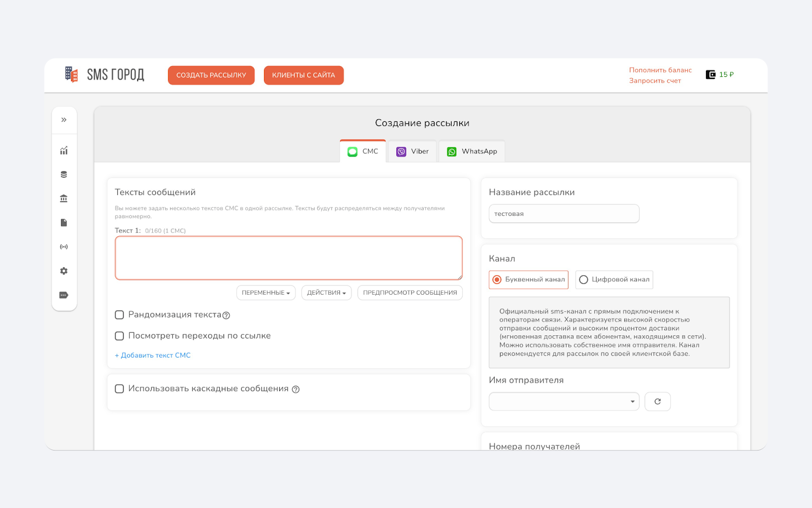This screenshot has height=508, width=812.
Task: Enable Использовать каскадные сообщения checkbox
Action: [120, 389]
